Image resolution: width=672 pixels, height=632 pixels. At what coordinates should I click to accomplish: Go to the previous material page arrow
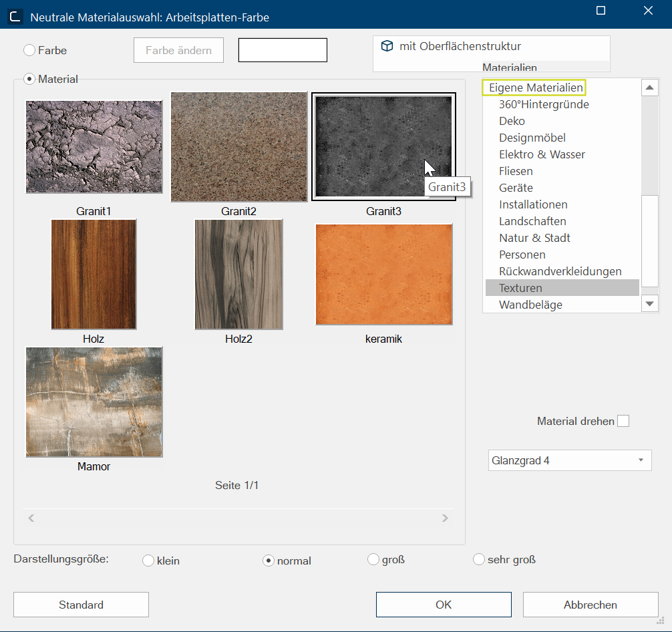[x=31, y=518]
